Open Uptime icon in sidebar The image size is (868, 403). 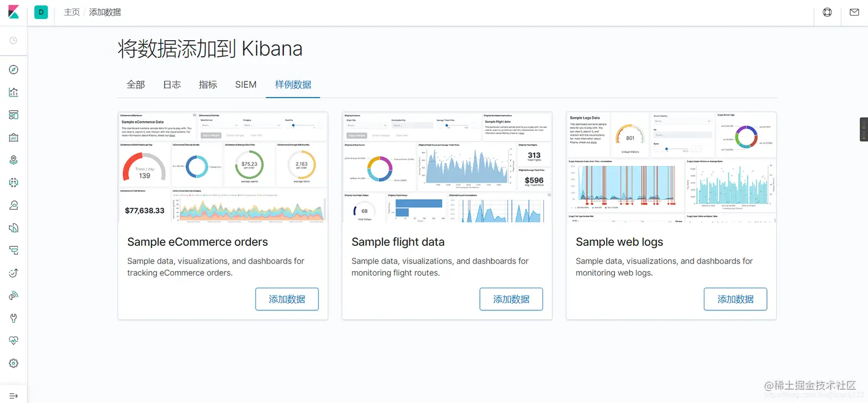[14, 273]
